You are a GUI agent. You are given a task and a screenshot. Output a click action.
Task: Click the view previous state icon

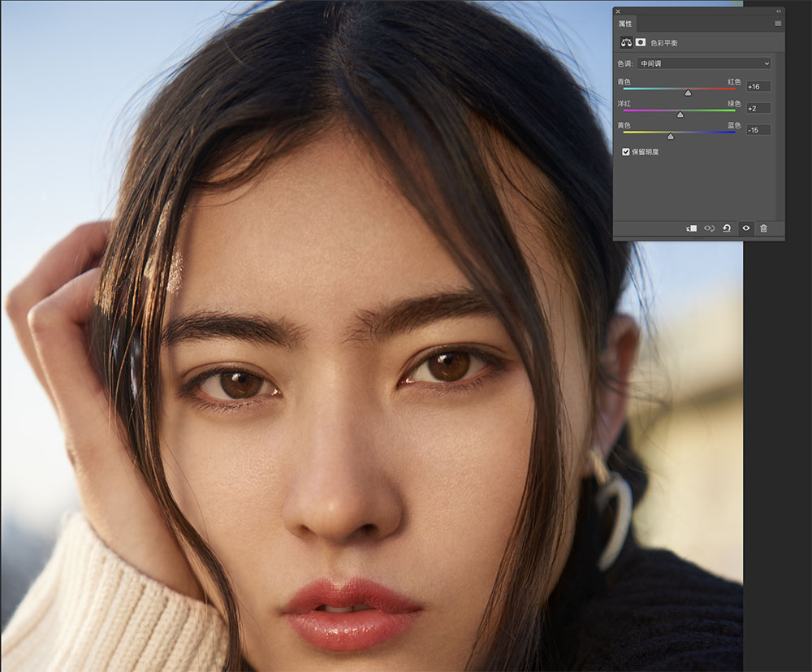(709, 228)
